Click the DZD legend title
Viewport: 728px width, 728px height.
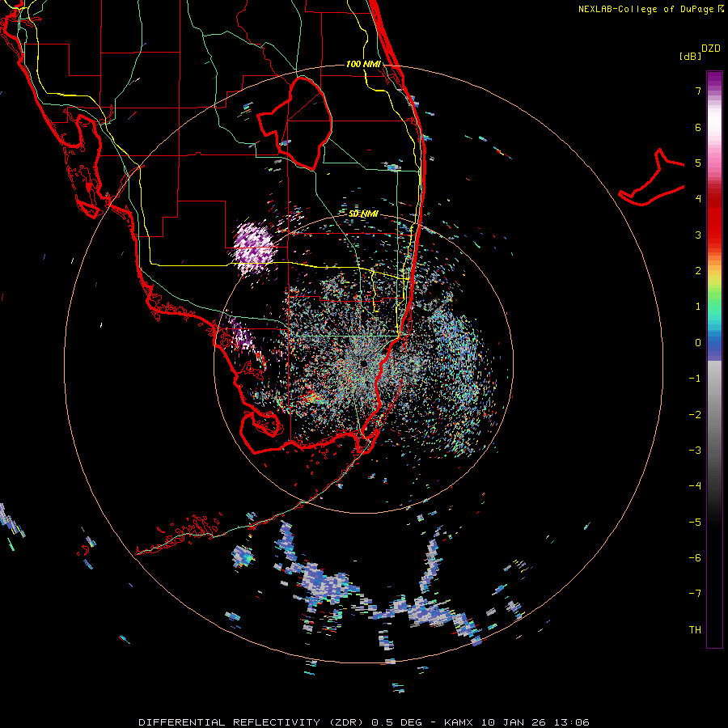[711, 49]
